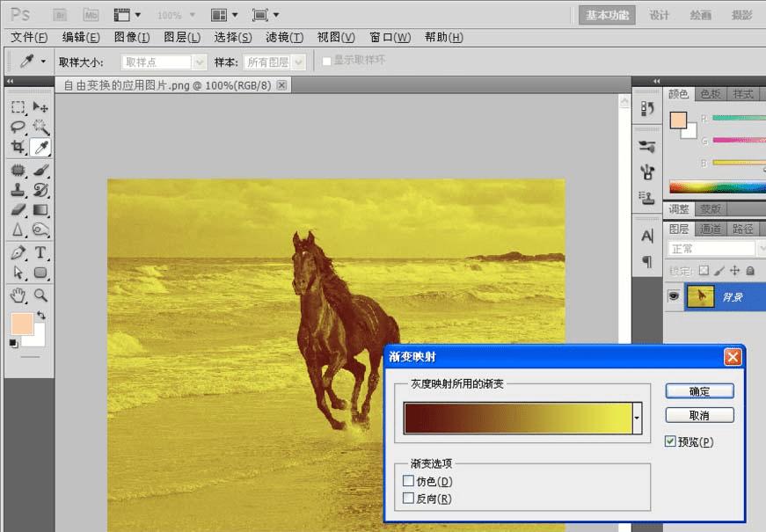Select the Zoom tool

tap(40, 295)
